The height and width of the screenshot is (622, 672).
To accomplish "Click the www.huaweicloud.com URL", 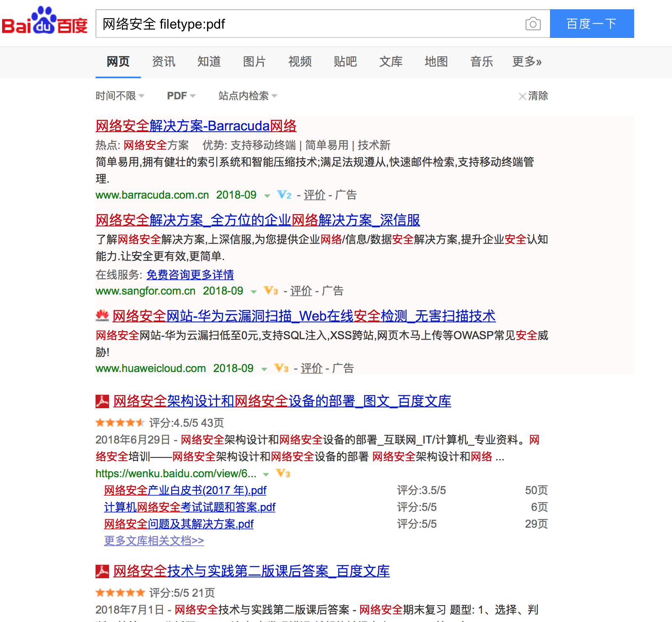I will click(151, 368).
